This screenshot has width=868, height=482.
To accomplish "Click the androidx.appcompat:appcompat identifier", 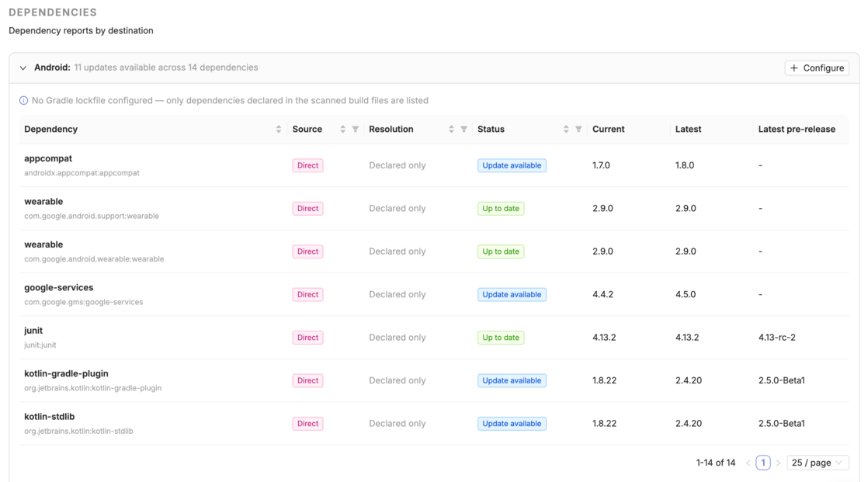I will pyautogui.click(x=82, y=172).
